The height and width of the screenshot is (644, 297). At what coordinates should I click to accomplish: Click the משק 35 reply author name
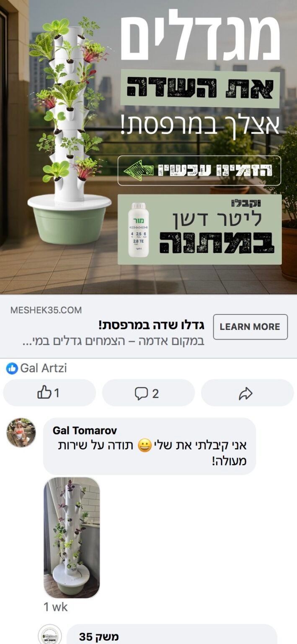(93, 637)
